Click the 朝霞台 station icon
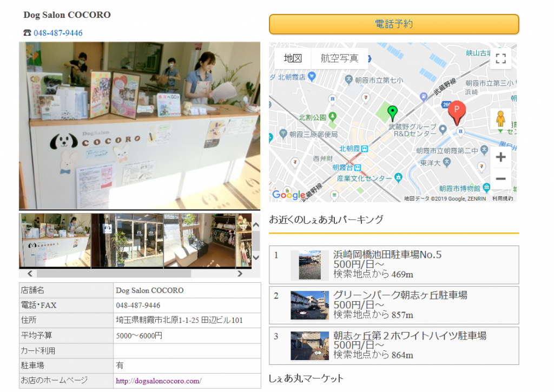 (358, 168)
